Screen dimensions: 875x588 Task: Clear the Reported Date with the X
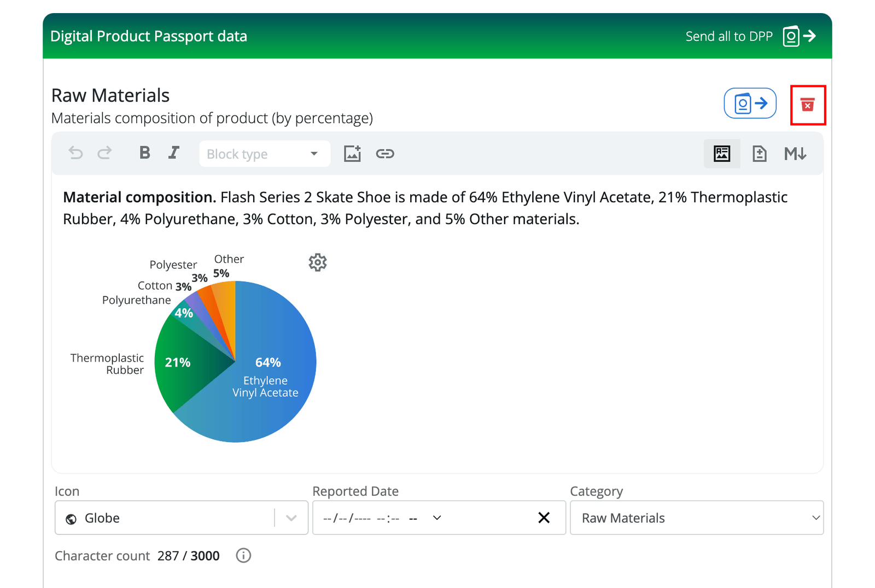pos(544,518)
